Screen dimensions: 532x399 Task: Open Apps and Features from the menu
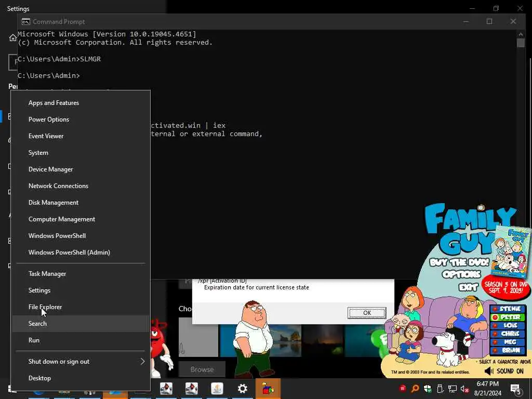[81, 103]
